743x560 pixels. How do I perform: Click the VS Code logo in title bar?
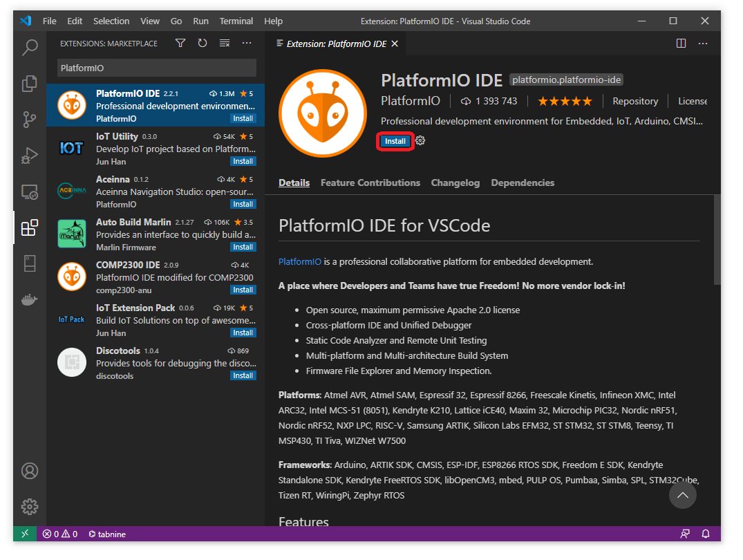click(x=26, y=21)
